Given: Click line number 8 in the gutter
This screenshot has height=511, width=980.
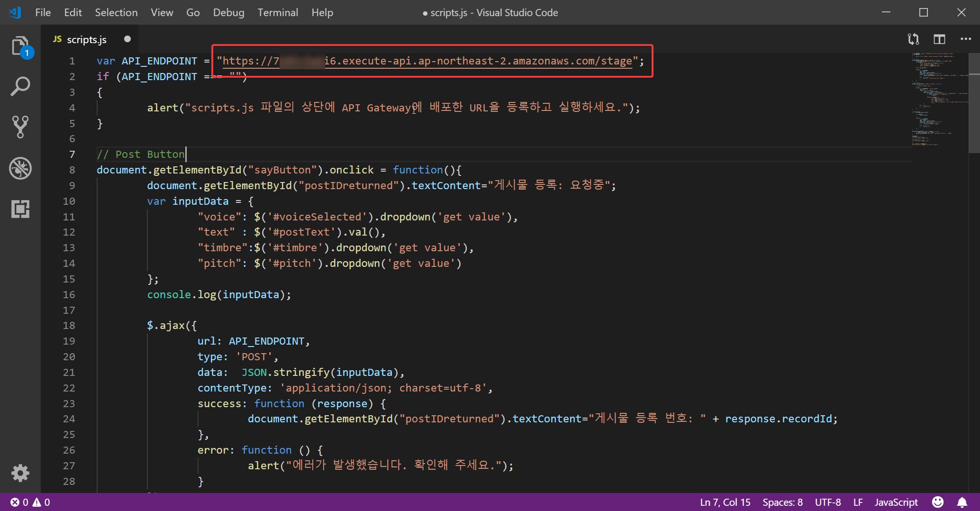Looking at the screenshot, I should coord(72,170).
